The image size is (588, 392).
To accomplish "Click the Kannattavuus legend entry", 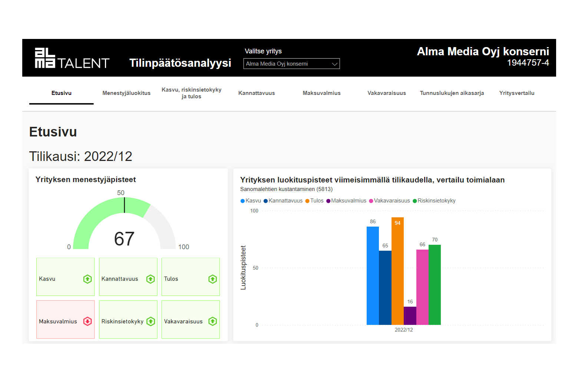I will [x=283, y=201].
